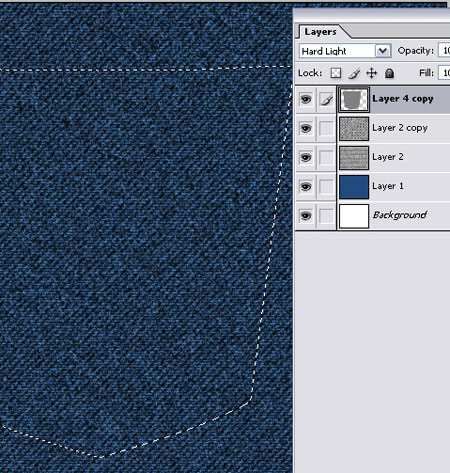Open the Hard Light blend mode dropdown

coord(383,51)
